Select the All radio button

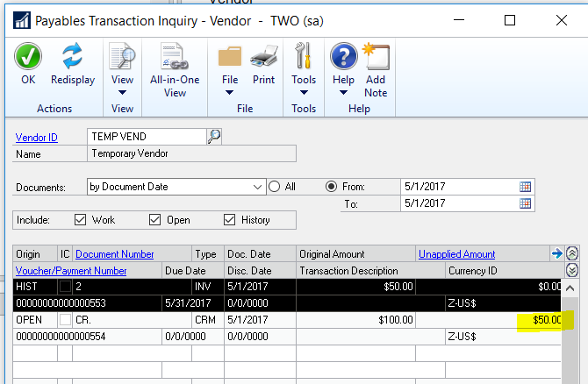(275, 187)
